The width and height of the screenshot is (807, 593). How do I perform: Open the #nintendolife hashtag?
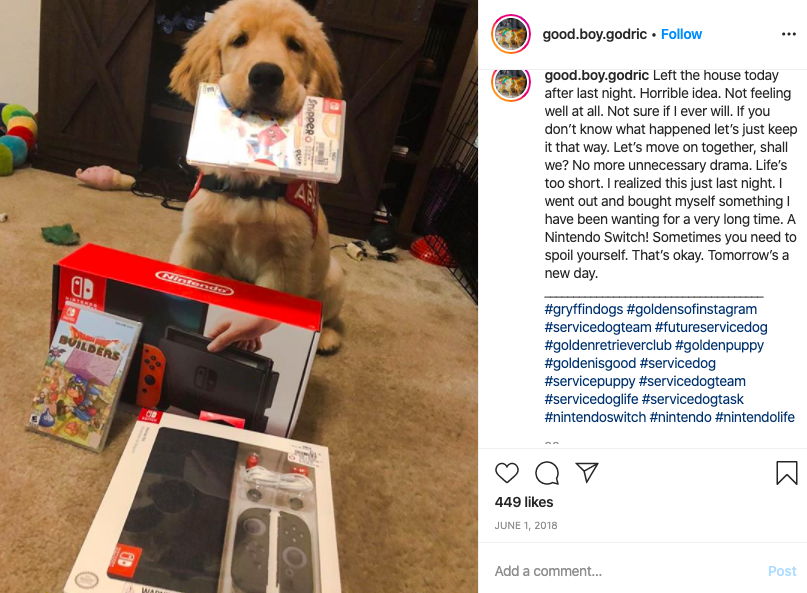pos(755,417)
